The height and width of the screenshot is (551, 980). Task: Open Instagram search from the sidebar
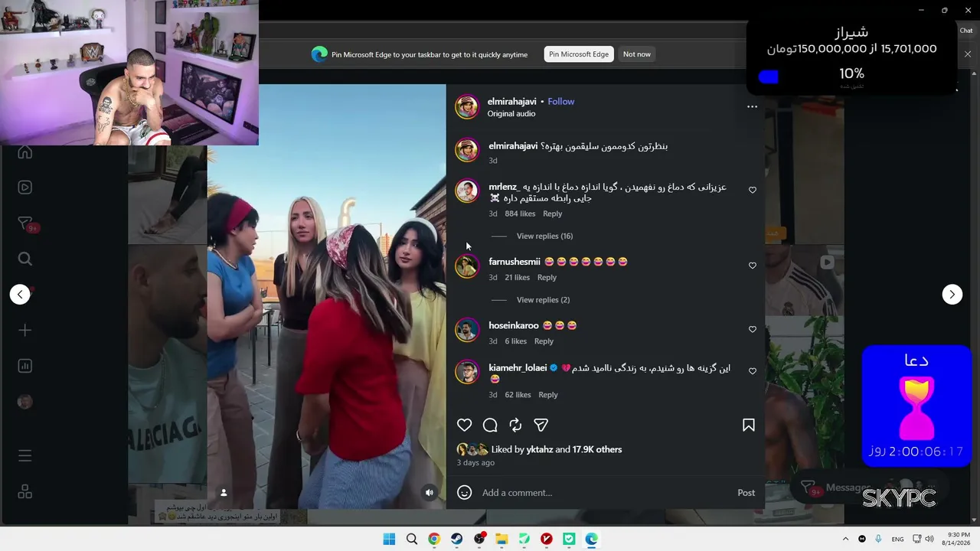point(24,259)
